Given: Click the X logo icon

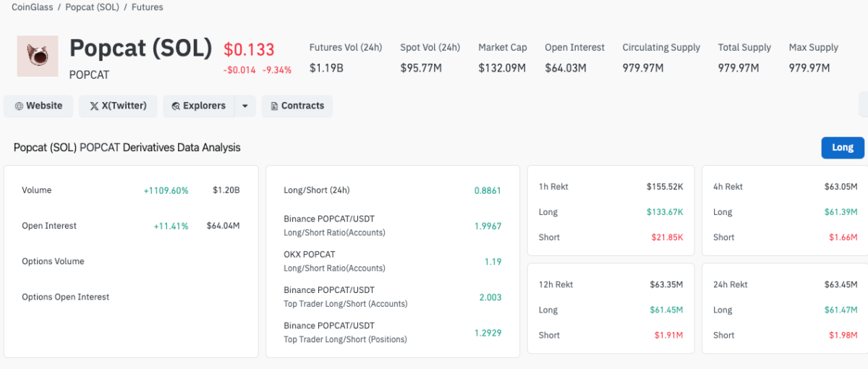Looking at the screenshot, I should pyautogui.click(x=94, y=106).
